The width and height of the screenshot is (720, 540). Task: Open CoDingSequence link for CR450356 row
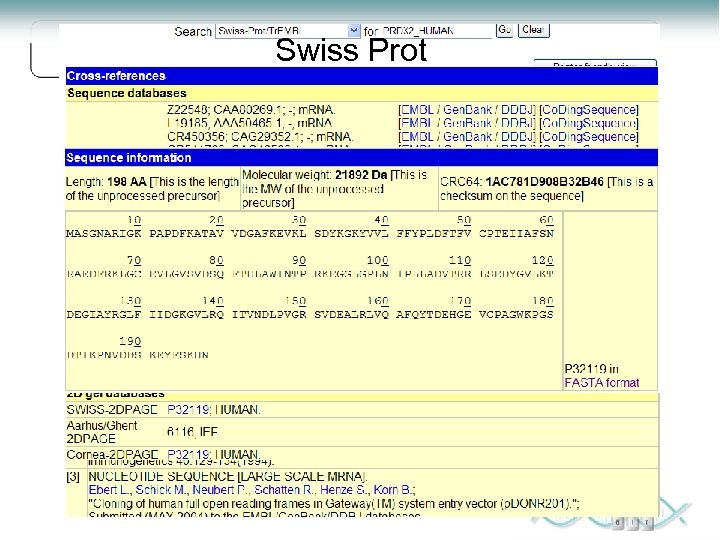[589, 137]
